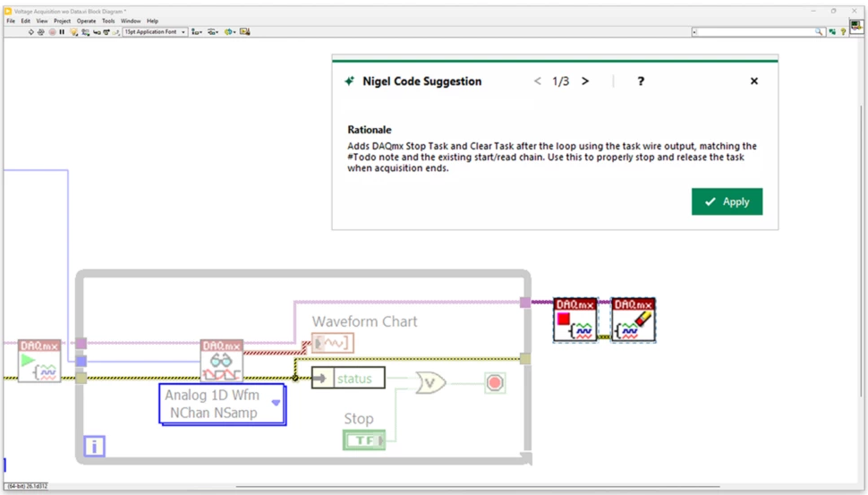The width and height of the screenshot is (868, 495).
Task: Click the Step Into toolbar icon
Action: click(97, 32)
